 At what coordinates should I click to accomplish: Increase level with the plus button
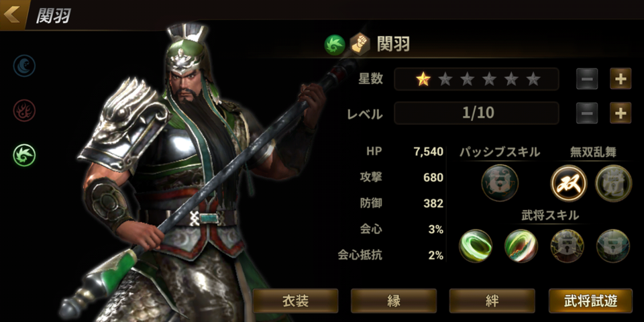[x=621, y=113]
